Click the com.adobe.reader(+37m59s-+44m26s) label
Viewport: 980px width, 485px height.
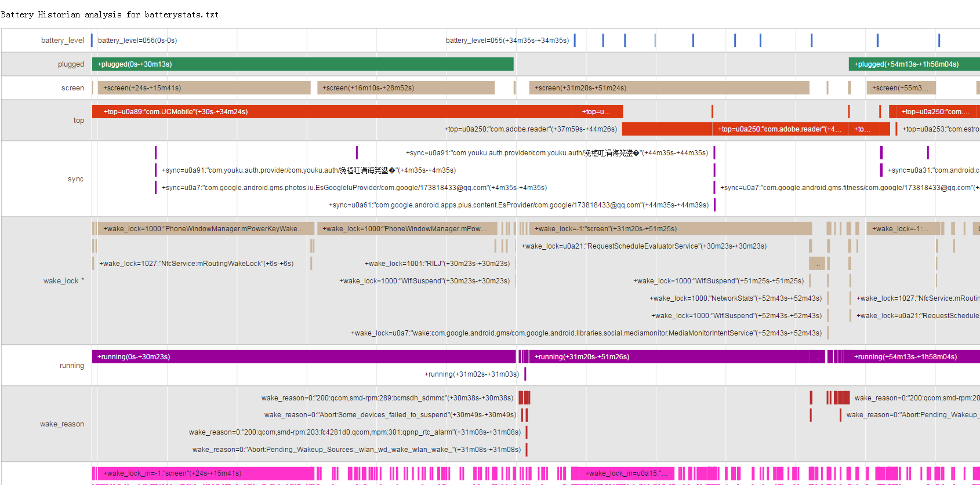[x=531, y=129]
